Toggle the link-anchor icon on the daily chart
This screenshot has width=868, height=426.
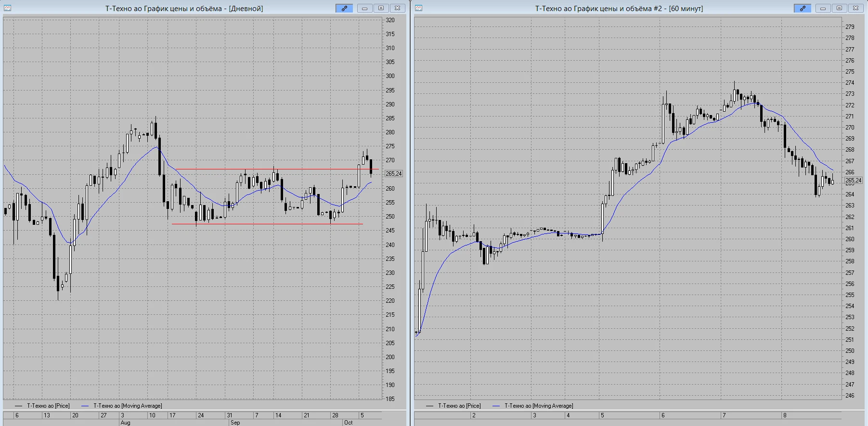344,8
